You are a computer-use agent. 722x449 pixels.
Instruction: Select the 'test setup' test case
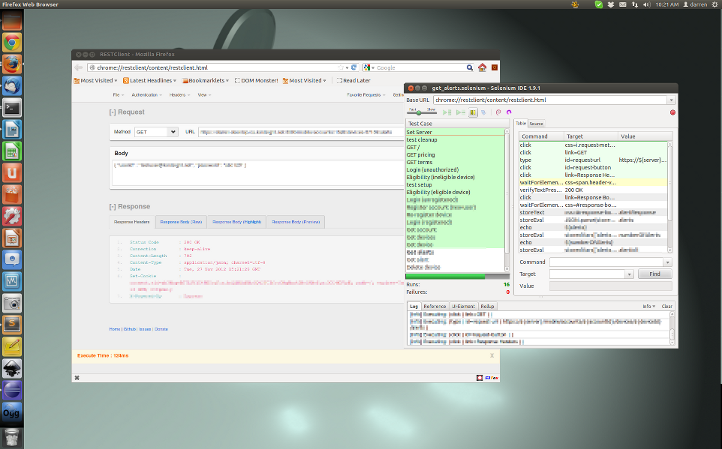click(455, 185)
